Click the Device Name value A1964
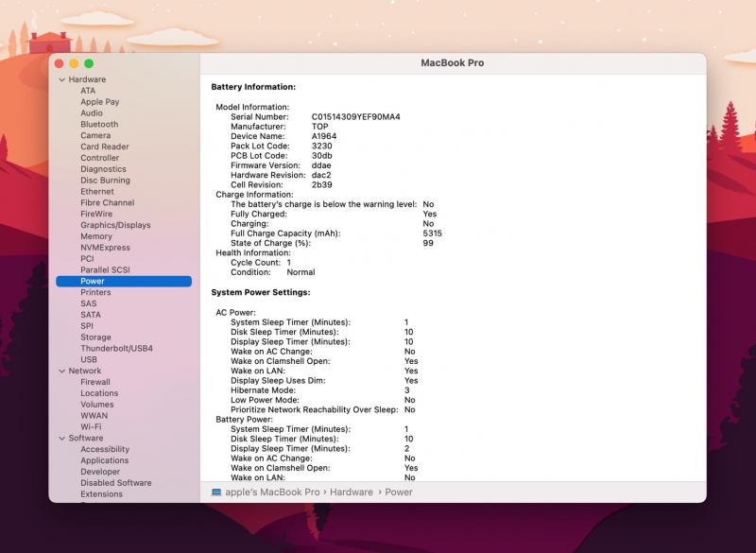 point(324,136)
